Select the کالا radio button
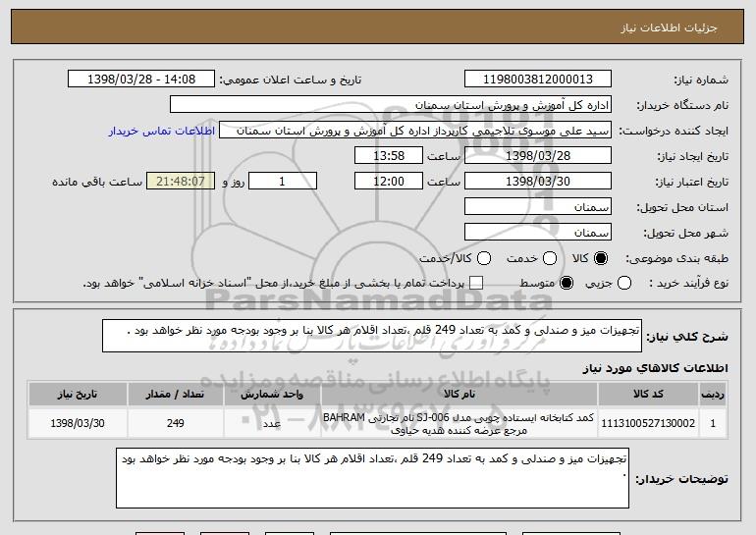The height and width of the screenshot is (535, 756). [601, 259]
